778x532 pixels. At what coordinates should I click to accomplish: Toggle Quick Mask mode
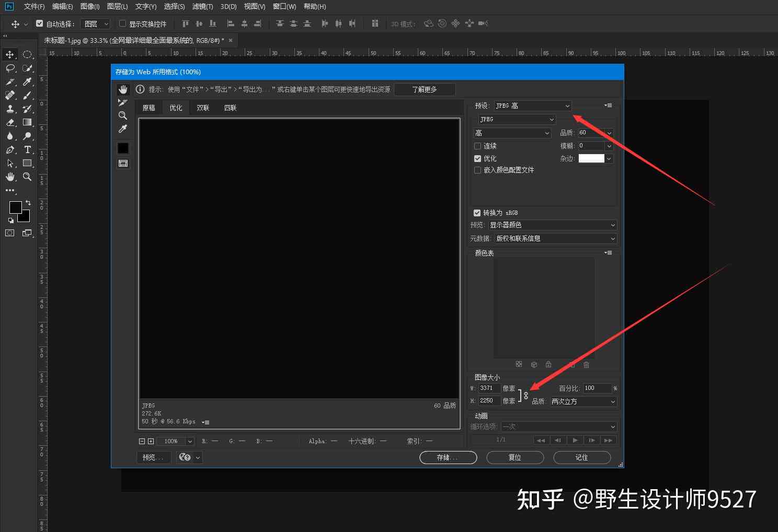point(10,233)
